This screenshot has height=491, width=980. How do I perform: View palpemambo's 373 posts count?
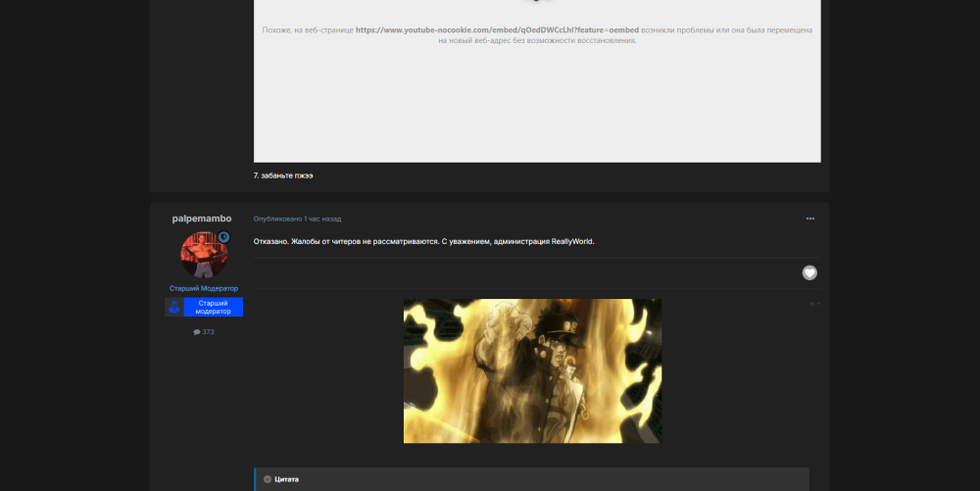click(204, 331)
